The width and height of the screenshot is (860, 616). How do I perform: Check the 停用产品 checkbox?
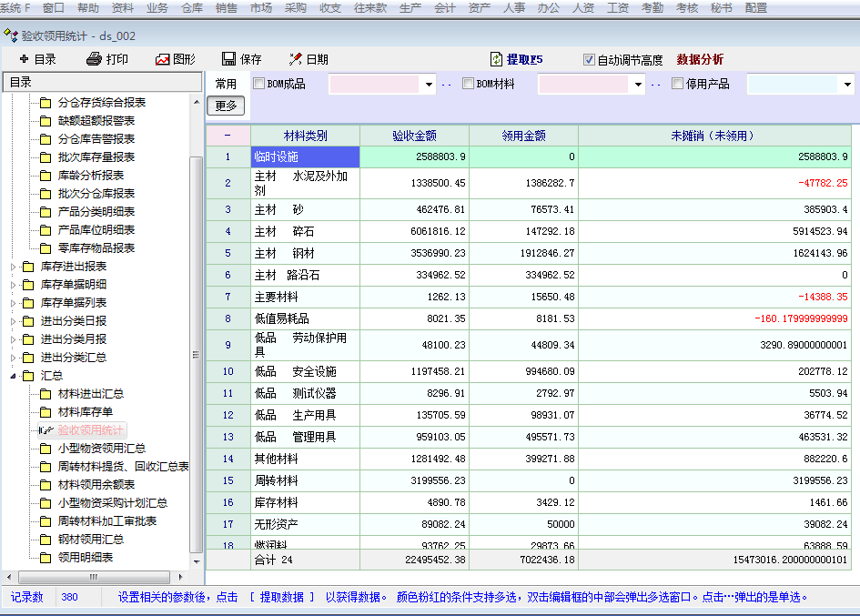tap(677, 85)
